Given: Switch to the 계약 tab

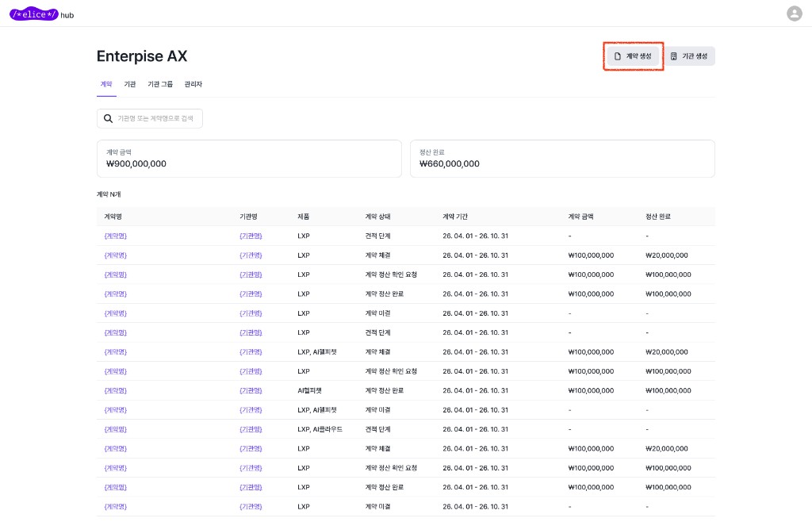Looking at the screenshot, I should [106, 84].
